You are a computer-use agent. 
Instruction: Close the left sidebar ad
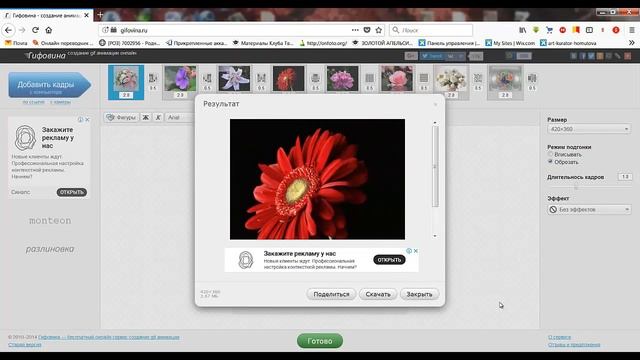[x=87, y=120]
